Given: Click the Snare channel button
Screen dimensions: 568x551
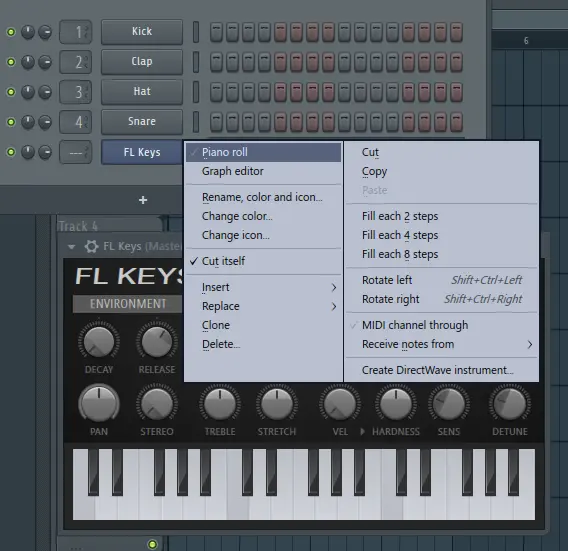Looking at the screenshot, I should pyautogui.click(x=142, y=122).
